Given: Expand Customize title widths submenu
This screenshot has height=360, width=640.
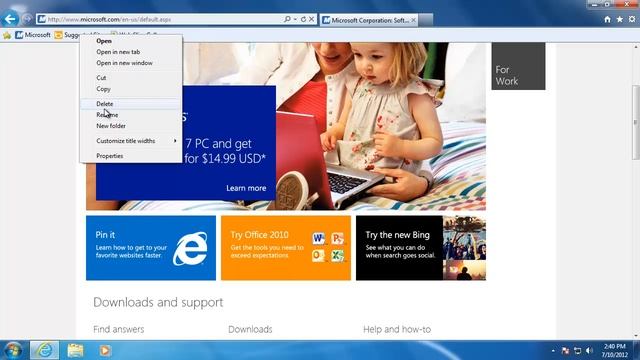Looking at the screenshot, I should pos(131,141).
